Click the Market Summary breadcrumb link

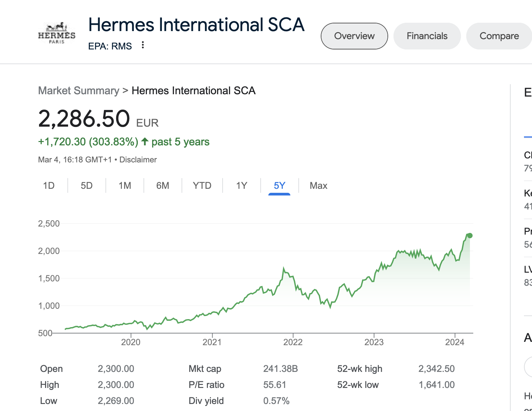[78, 91]
